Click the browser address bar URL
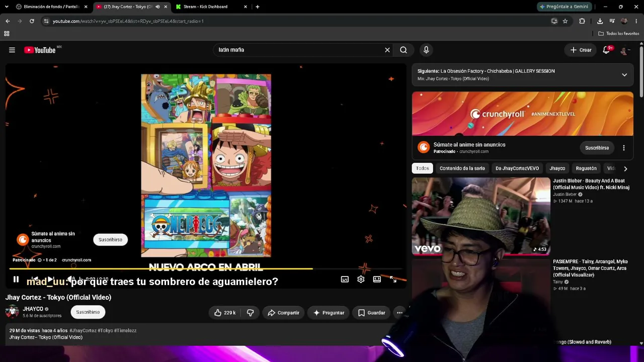The image size is (644, 362). point(128,21)
